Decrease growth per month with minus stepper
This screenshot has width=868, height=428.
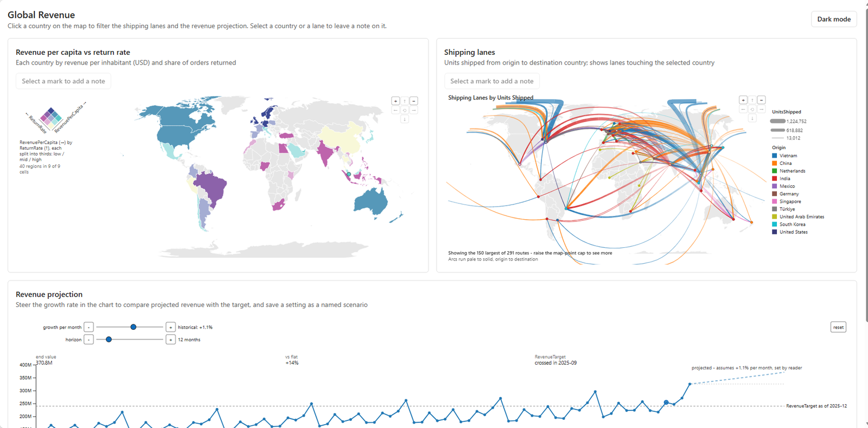(89, 327)
